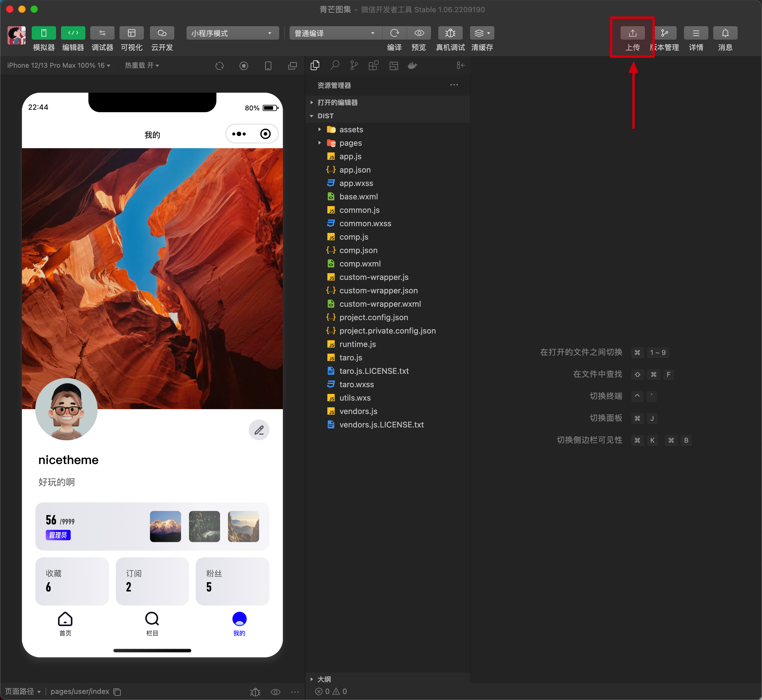
Task: Open iPhone 12/13 Pro Max device dropdown
Action: tap(59, 66)
